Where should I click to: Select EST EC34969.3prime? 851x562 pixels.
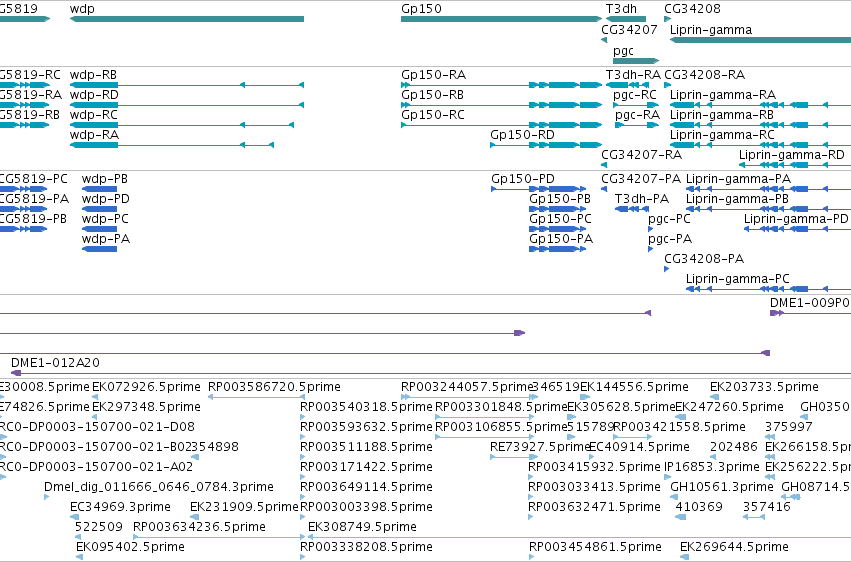(x=73, y=518)
